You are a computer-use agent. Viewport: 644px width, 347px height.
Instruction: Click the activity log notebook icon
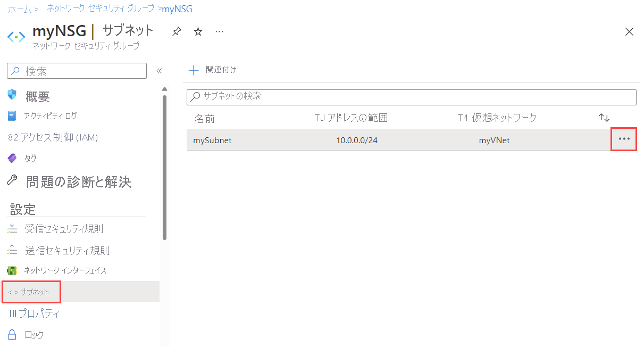[12, 115]
